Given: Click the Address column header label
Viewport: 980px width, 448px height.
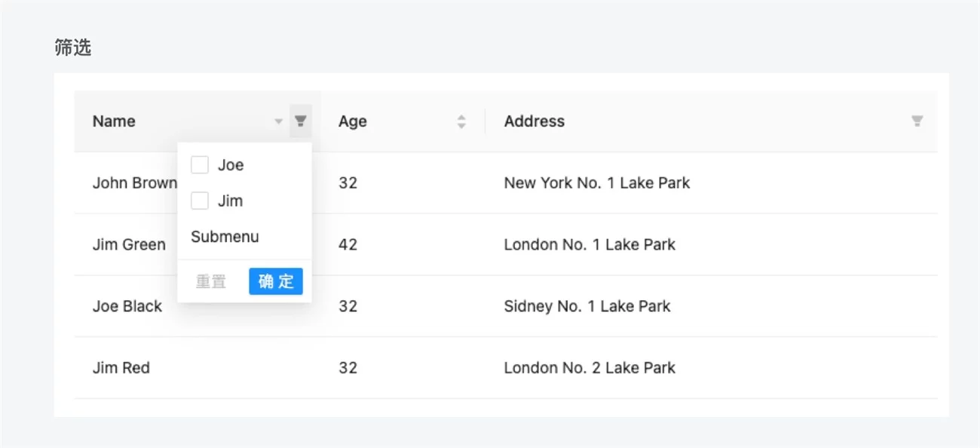Looking at the screenshot, I should click(534, 121).
